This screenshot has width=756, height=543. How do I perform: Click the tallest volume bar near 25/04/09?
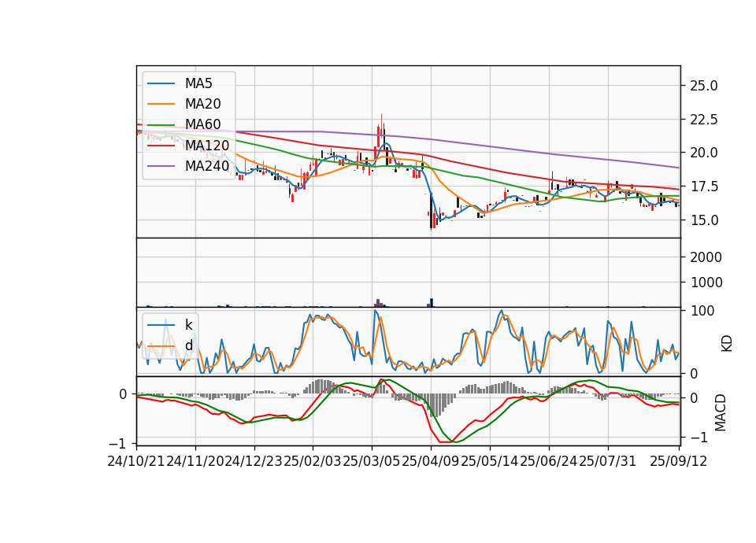click(x=432, y=302)
